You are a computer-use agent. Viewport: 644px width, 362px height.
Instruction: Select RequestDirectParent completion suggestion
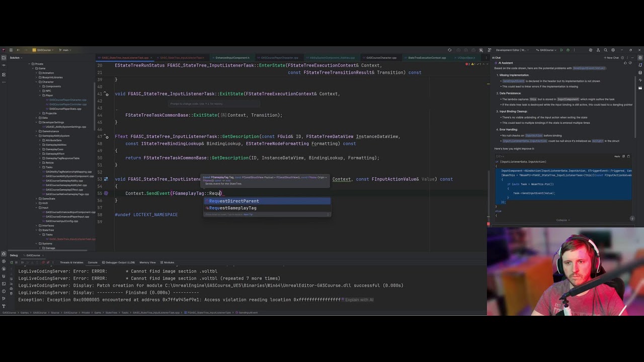coord(267,201)
